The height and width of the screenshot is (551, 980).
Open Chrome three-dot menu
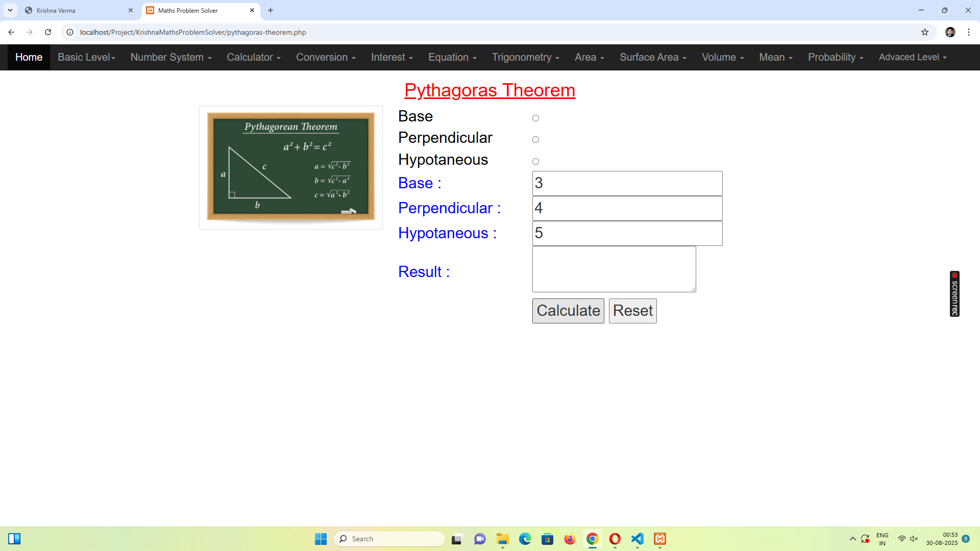tap(969, 32)
